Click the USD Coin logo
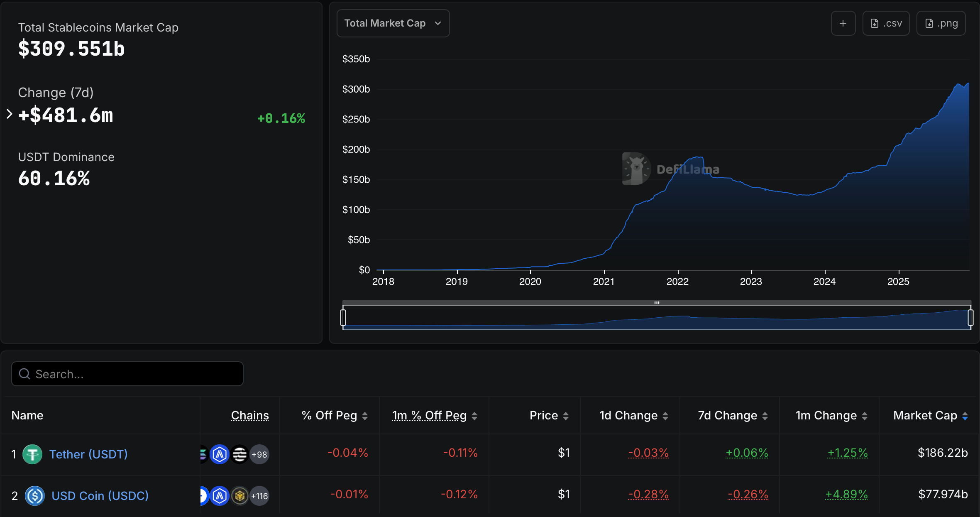 coord(35,495)
